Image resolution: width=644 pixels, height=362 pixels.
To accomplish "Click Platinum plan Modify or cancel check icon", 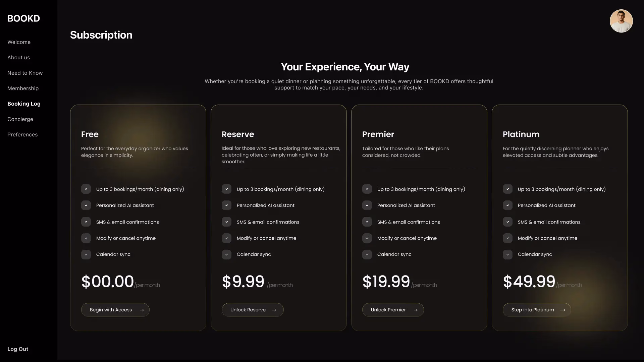I will point(507,238).
